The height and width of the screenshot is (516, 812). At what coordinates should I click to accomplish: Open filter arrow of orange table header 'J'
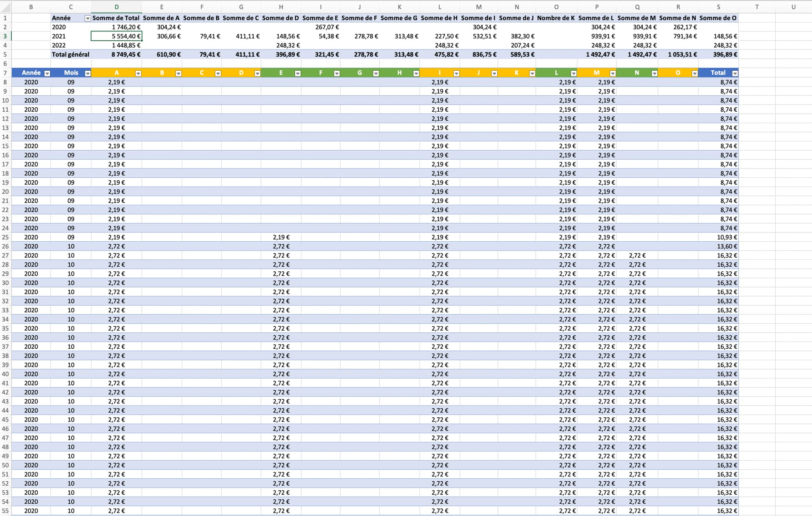tap(494, 74)
